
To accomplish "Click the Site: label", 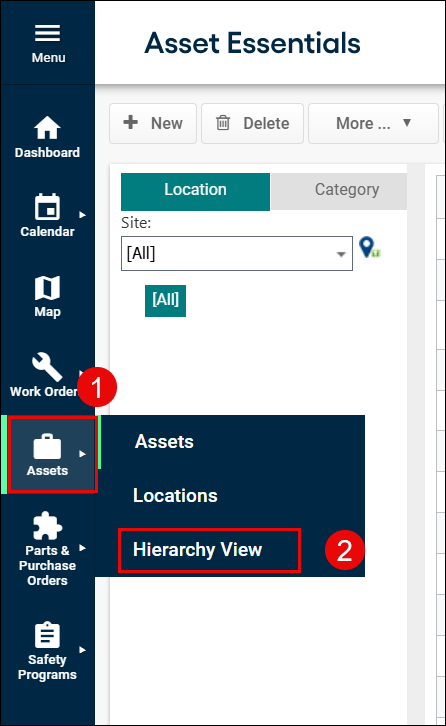I will (136, 223).
